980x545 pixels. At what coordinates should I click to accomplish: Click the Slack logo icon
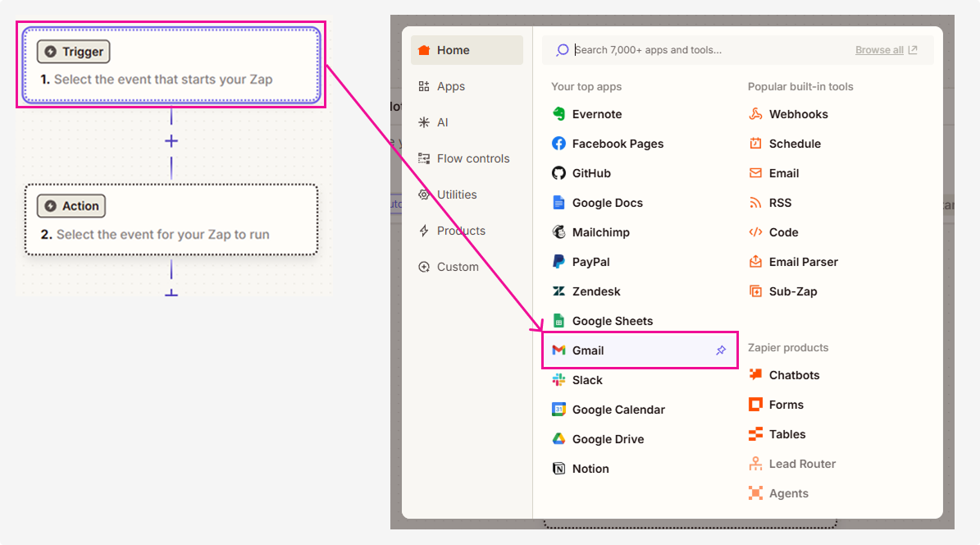point(558,380)
